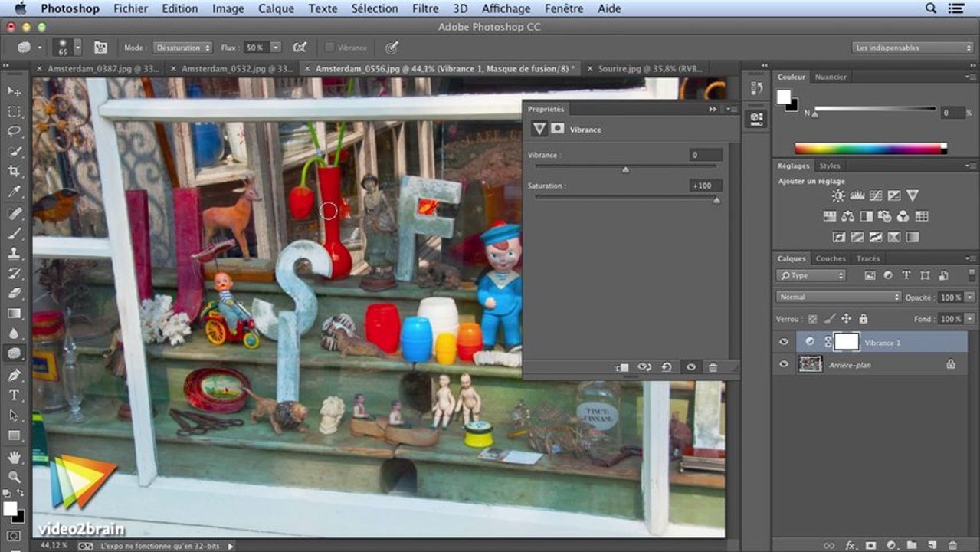Toggle lock image pixels
980x552 pixels.
click(829, 319)
